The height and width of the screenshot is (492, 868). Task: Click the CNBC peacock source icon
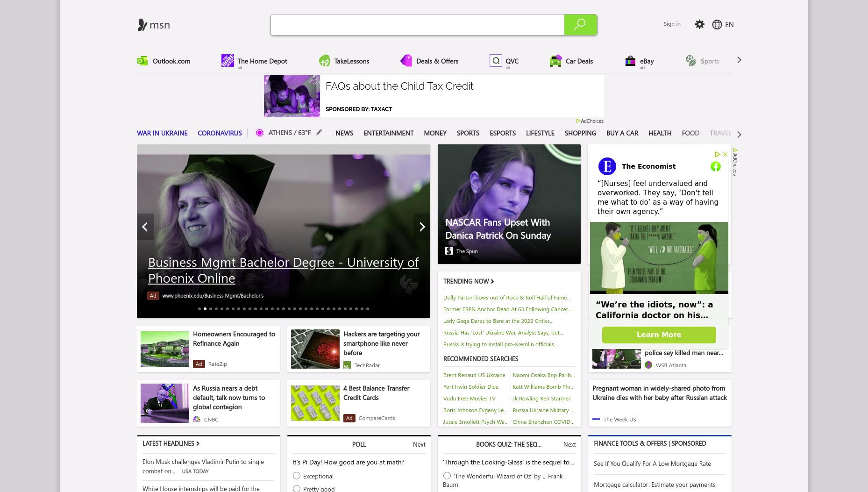tap(197, 419)
